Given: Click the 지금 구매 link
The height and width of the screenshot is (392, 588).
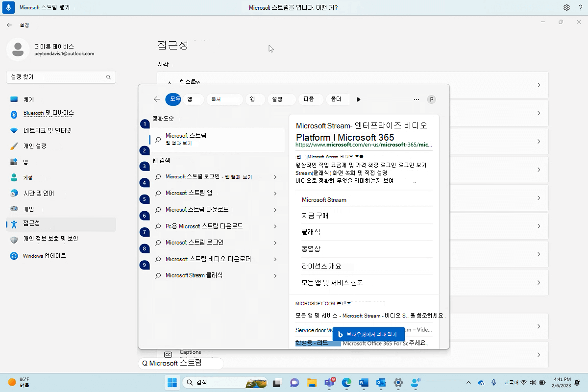Looking at the screenshot, I should [x=315, y=216].
